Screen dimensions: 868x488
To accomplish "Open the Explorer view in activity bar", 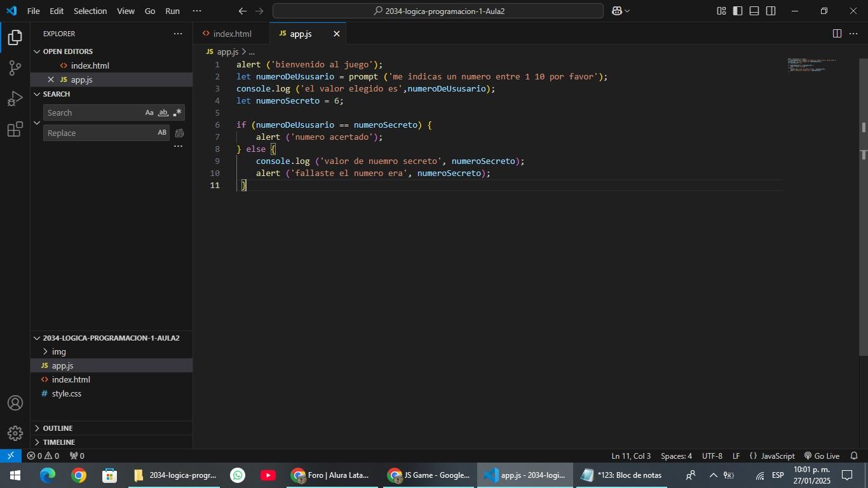I will tap(15, 37).
